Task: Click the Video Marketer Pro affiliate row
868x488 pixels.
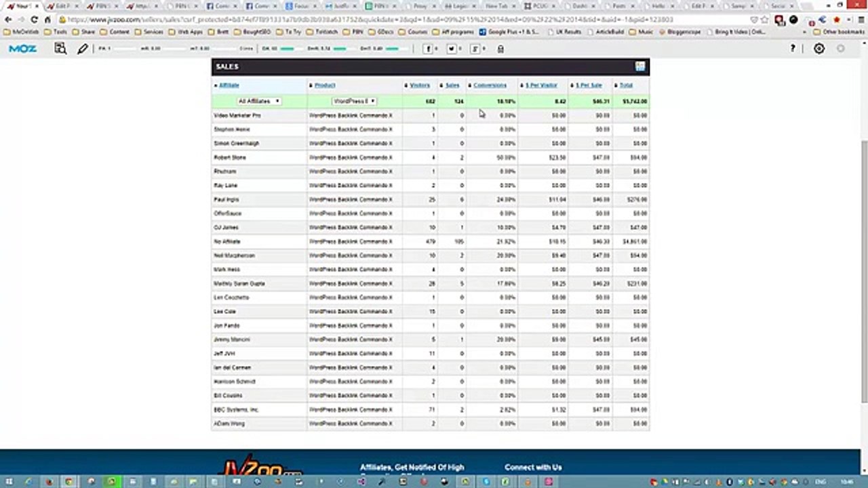Action: (x=430, y=115)
